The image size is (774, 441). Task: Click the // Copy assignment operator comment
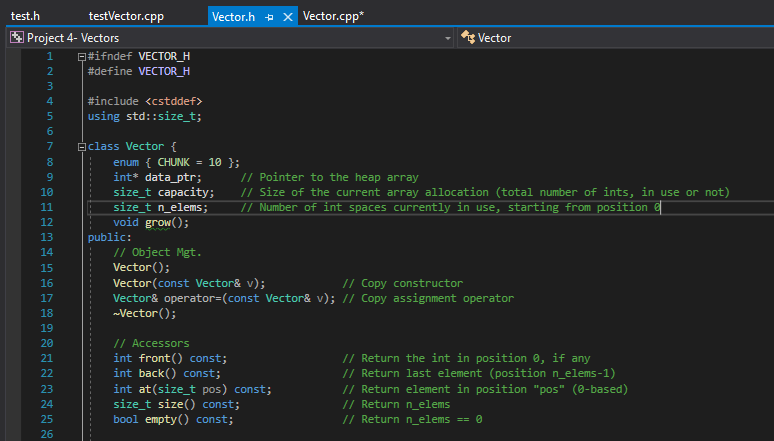[428, 298]
